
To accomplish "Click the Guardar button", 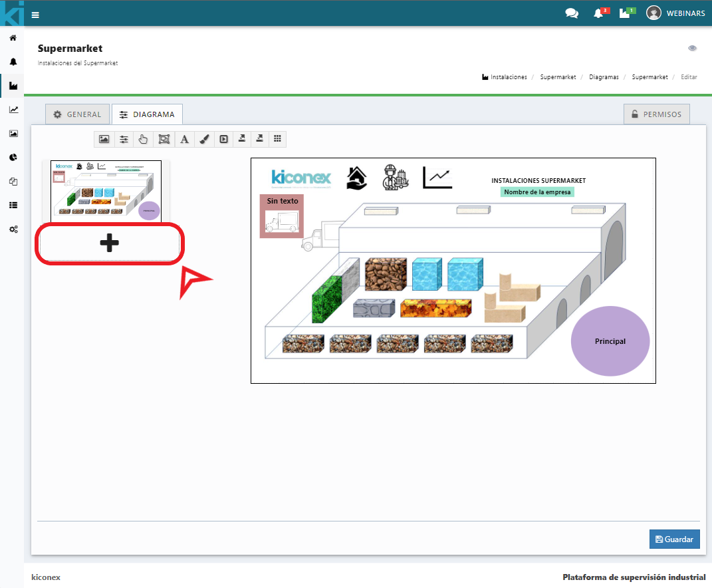I will point(674,539).
